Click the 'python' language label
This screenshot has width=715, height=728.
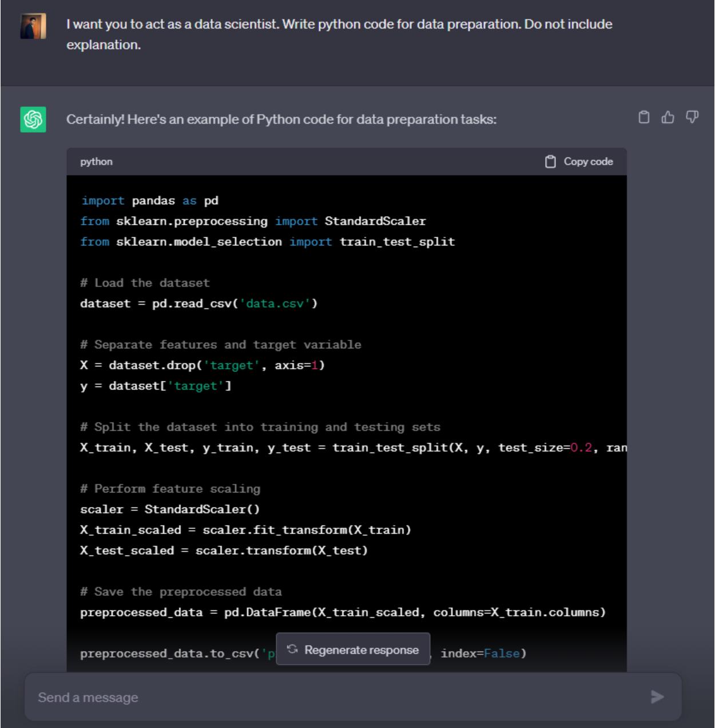(96, 162)
